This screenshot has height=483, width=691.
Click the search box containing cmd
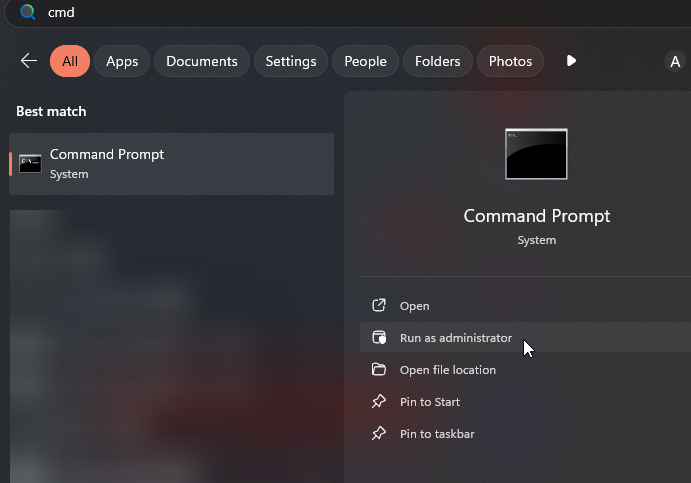tap(300, 12)
